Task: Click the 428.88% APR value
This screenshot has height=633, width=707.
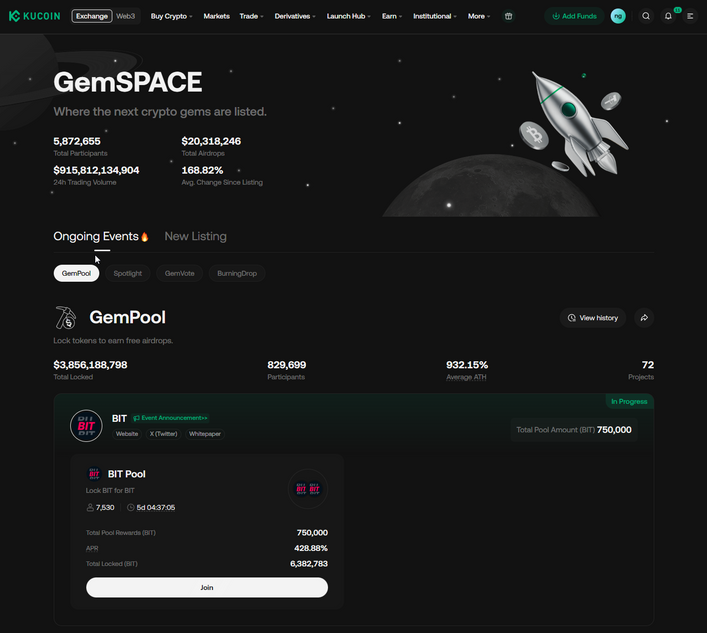Action: click(311, 548)
